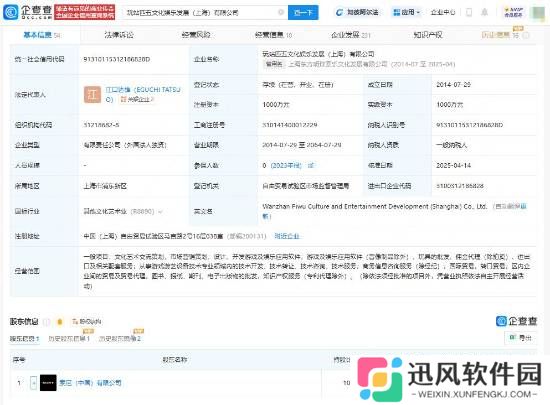Switch to the 法律诉讼 tab

point(119,35)
